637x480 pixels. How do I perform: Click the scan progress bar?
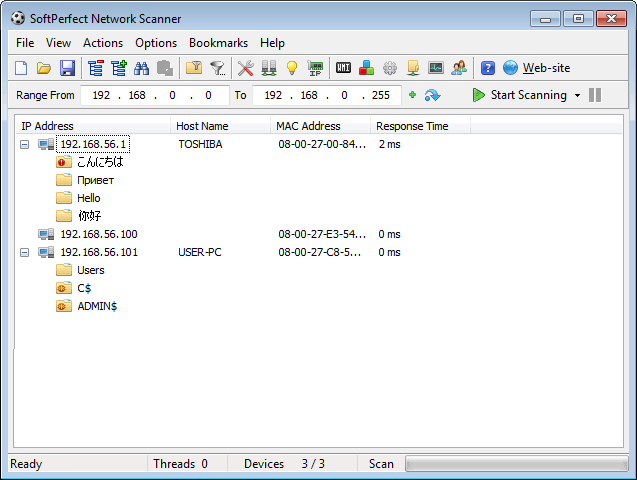[x=516, y=464]
